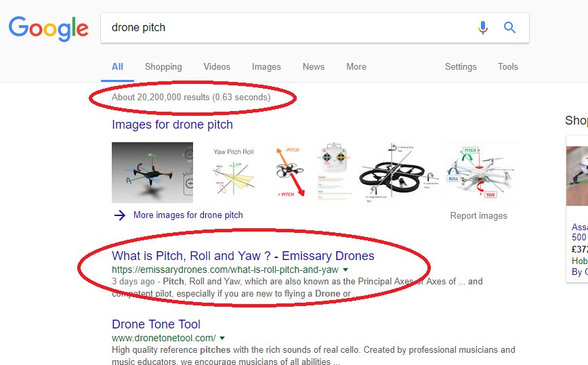Open search Tools
Viewport: 588px width, 365px height.
(508, 67)
